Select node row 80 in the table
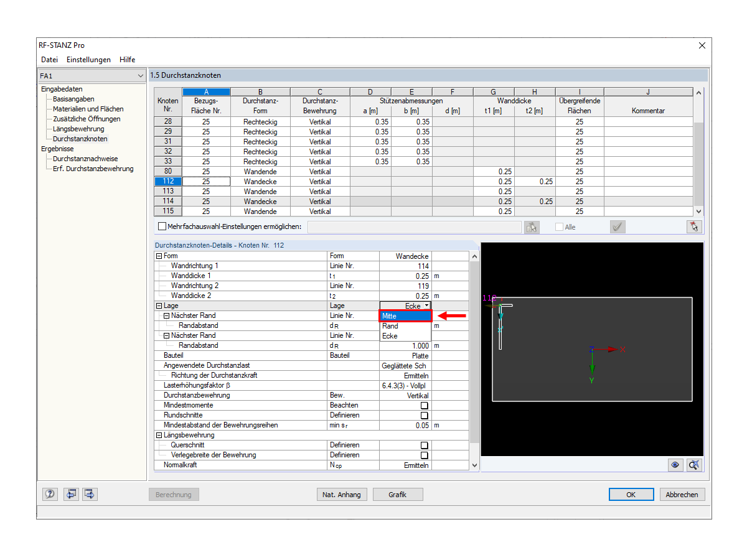This screenshot has width=747, height=560. (168, 172)
